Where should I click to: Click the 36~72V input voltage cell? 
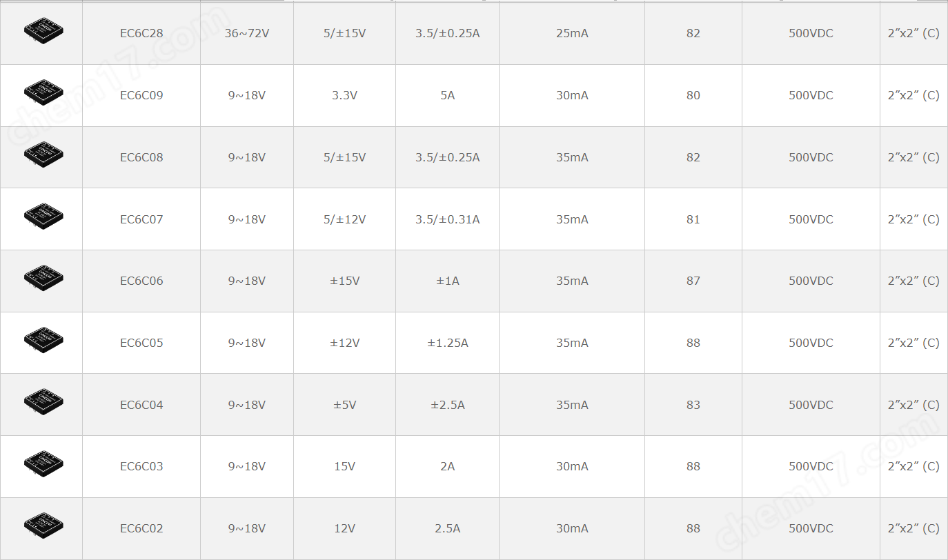click(x=247, y=33)
